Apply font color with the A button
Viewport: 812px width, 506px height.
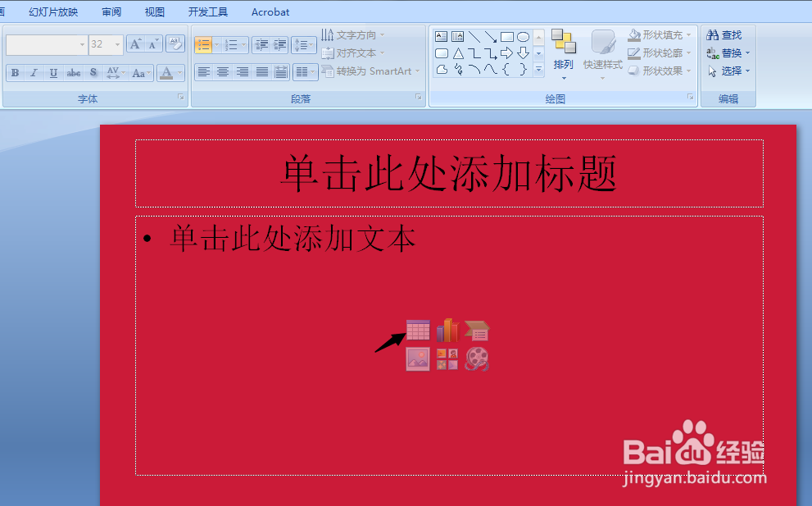coord(166,73)
